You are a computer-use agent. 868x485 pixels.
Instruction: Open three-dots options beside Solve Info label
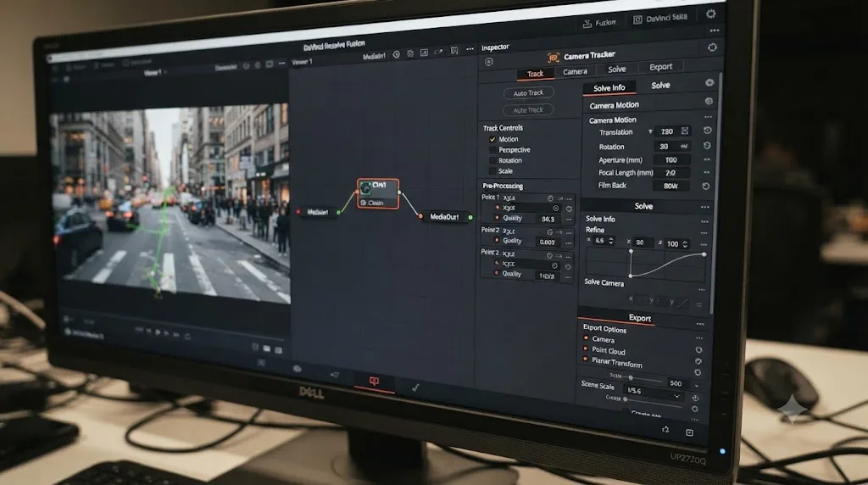[704, 221]
